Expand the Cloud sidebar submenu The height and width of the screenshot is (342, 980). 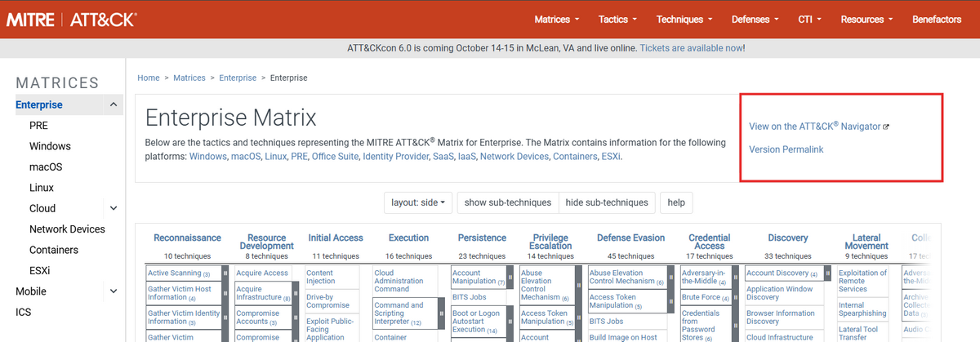tap(113, 208)
